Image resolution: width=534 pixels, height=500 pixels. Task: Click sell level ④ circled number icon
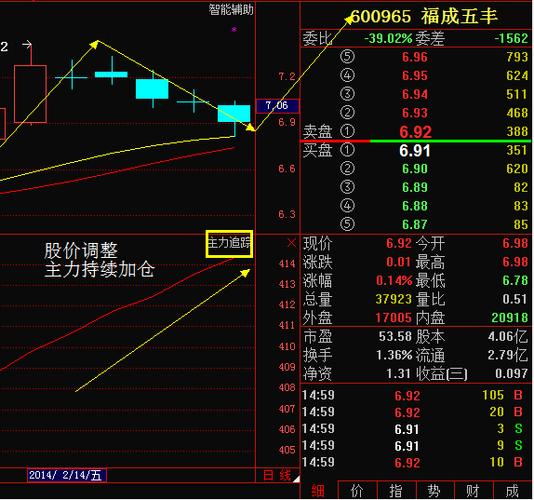pos(347,75)
